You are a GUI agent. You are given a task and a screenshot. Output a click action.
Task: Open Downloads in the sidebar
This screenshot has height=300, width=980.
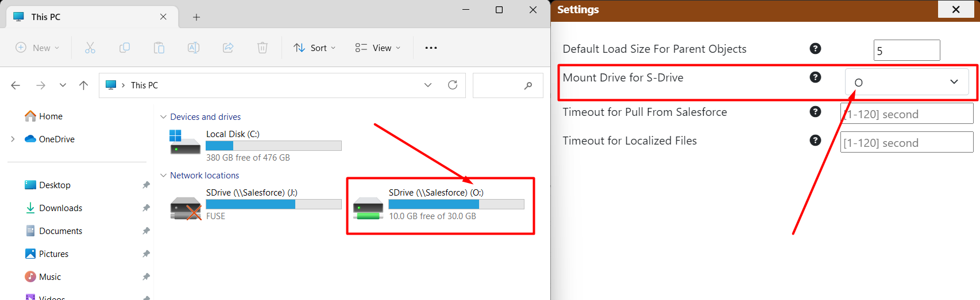pos(60,208)
